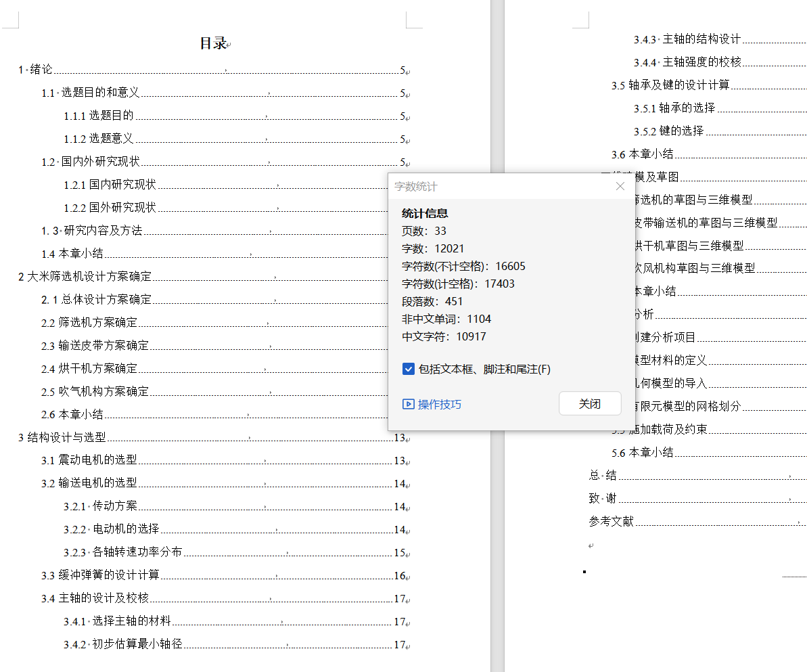This screenshot has width=807, height=672.
Task: Select the contents entry 2.3 输送皮带方案确定
Action: click(x=214, y=346)
